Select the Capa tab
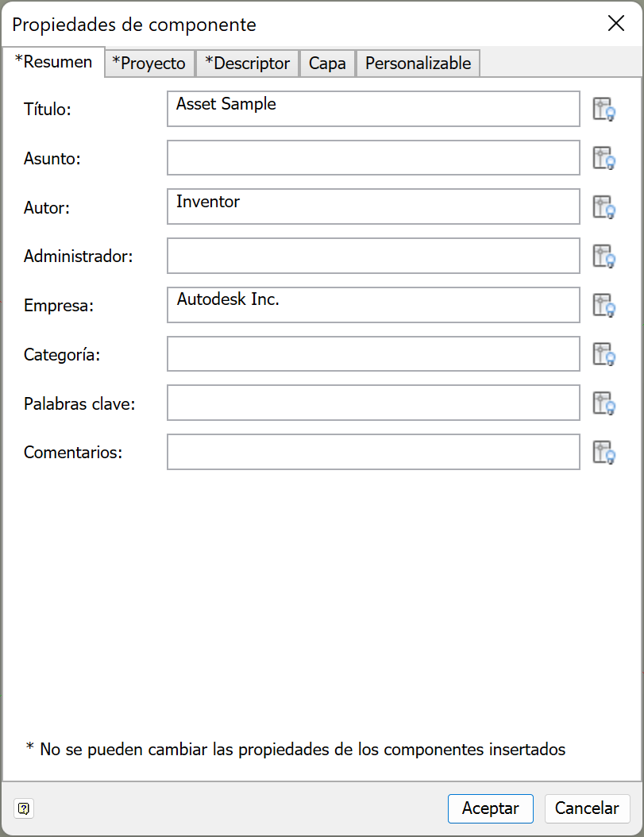 point(327,64)
